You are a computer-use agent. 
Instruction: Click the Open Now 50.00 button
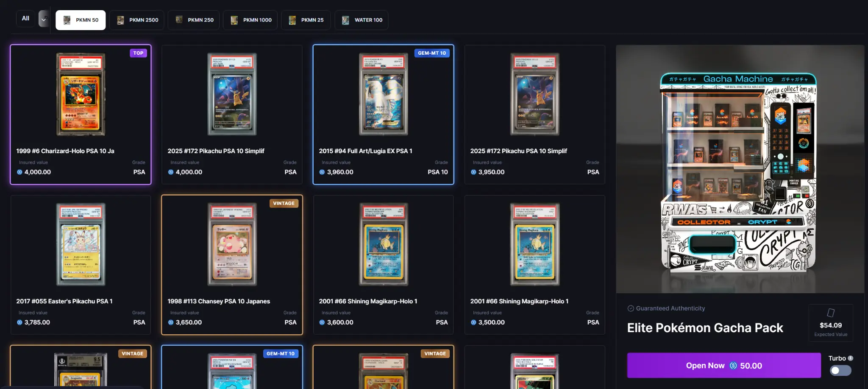724,365
